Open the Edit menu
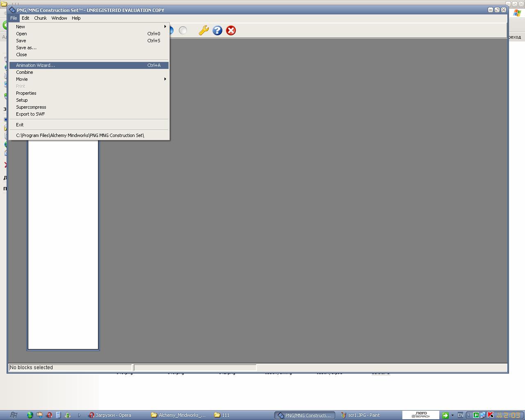The height and width of the screenshot is (420, 525). click(25, 18)
